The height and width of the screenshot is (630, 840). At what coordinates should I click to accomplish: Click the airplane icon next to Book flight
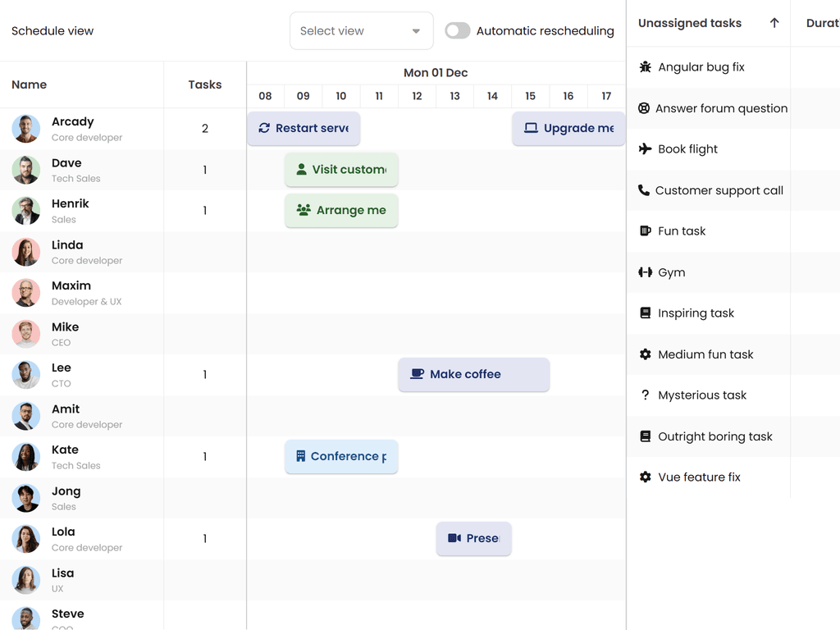(645, 149)
